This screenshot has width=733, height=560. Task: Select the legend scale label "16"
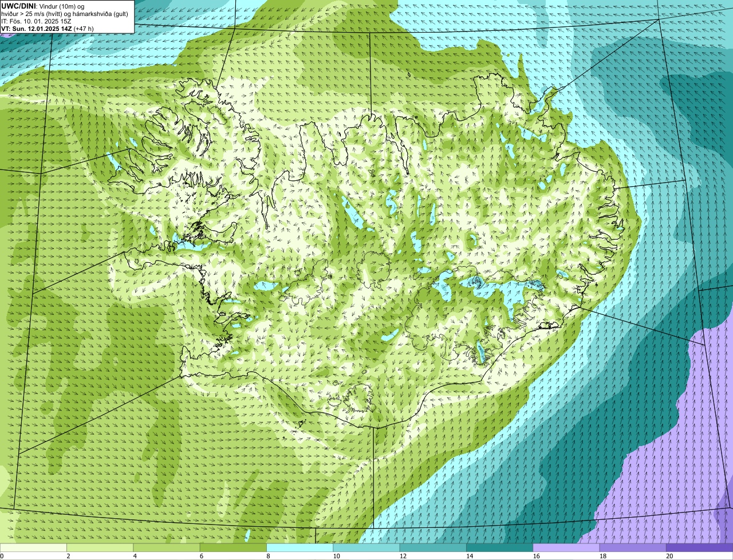536,555
